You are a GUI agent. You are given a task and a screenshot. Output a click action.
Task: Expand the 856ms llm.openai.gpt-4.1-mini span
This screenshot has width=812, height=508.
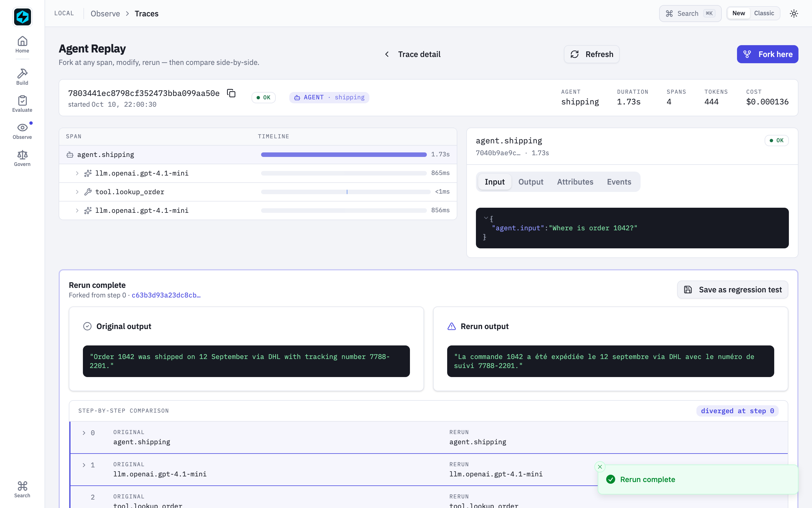pos(77,210)
